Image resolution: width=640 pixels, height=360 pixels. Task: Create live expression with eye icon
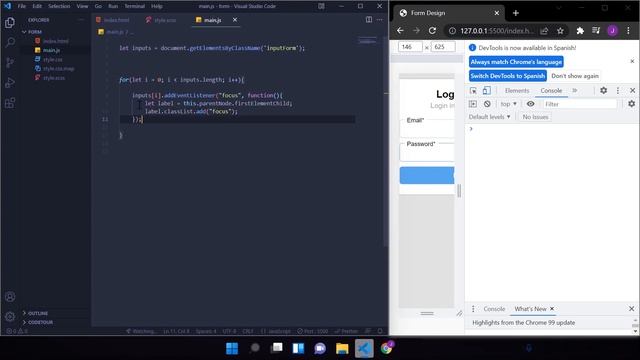point(530,104)
